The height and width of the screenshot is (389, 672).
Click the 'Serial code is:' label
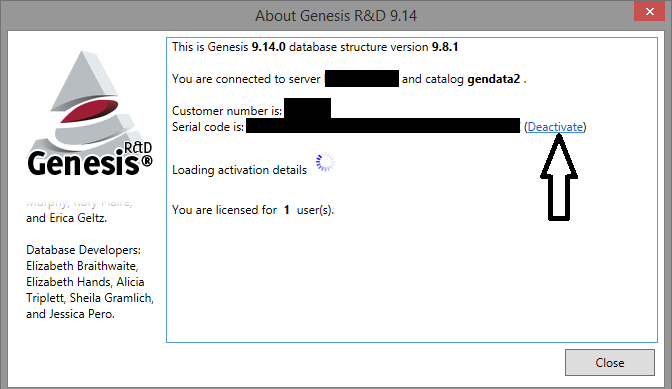pos(208,127)
